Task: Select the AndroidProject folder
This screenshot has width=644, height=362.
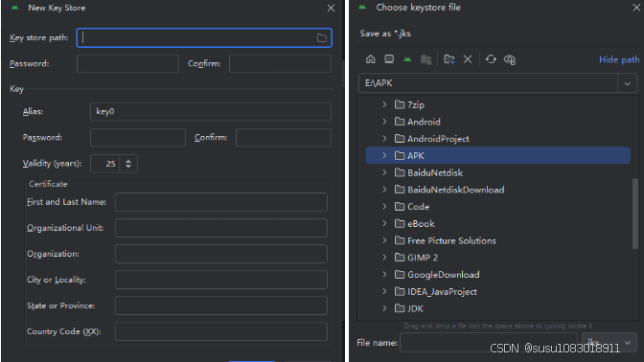Action: click(x=497, y=139)
